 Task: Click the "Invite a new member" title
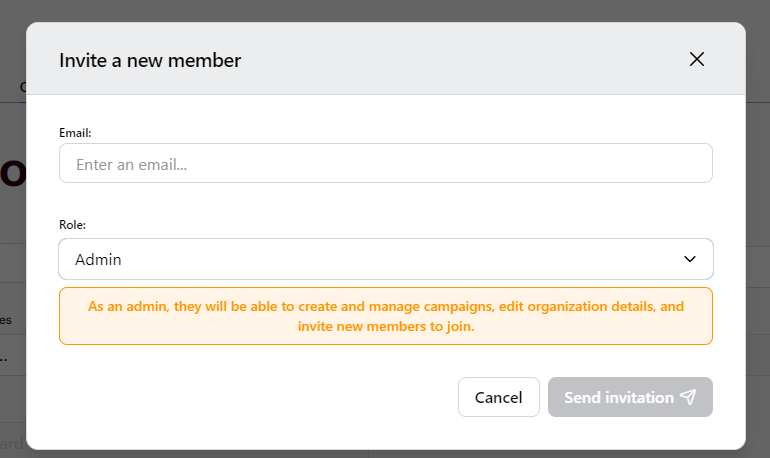(x=150, y=60)
